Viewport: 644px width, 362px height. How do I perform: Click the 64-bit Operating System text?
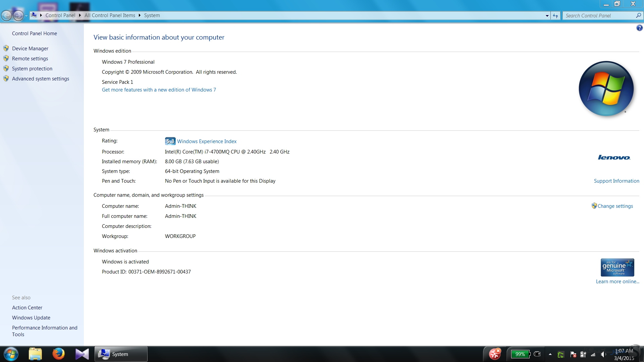192,171
